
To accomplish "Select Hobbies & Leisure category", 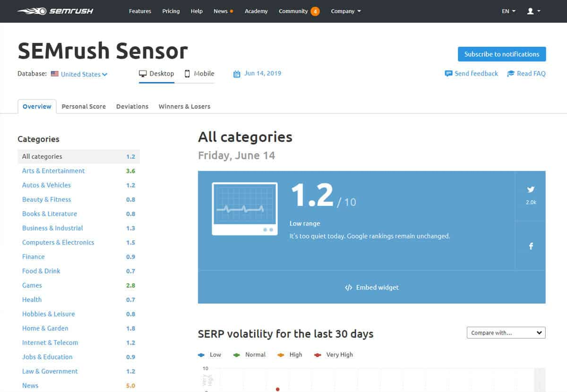I will point(48,314).
